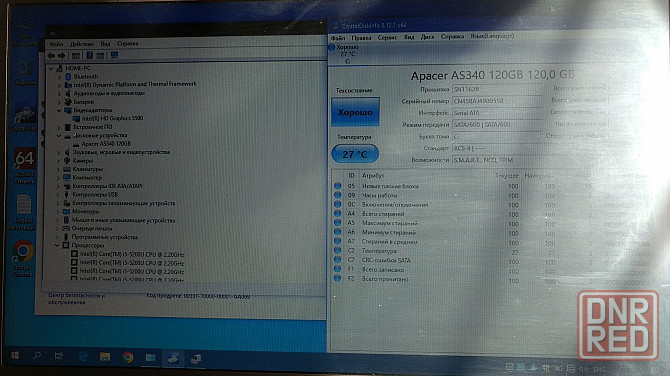Click the forward arrow in Device Manager toolbar
This screenshot has width=670, height=376.
coord(62,56)
